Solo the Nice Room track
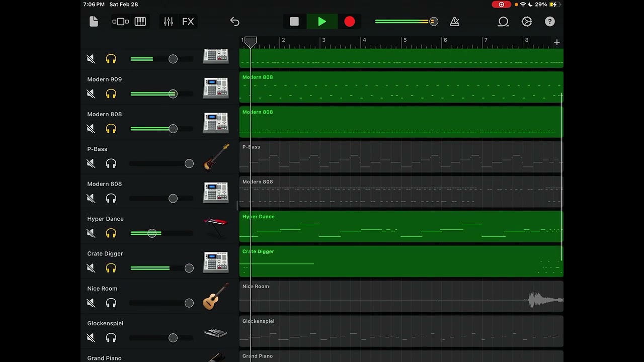This screenshot has height=362, width=644. [x=111, y=303]
